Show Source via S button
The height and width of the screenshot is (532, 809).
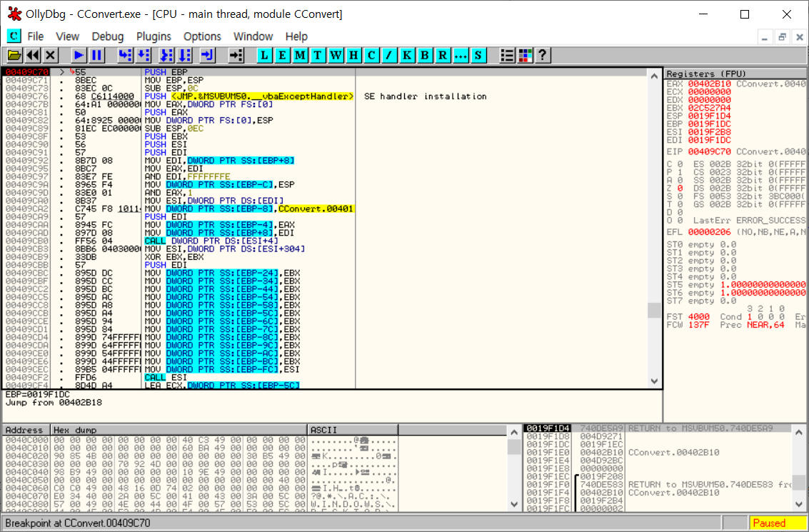[x=478, y=55]
